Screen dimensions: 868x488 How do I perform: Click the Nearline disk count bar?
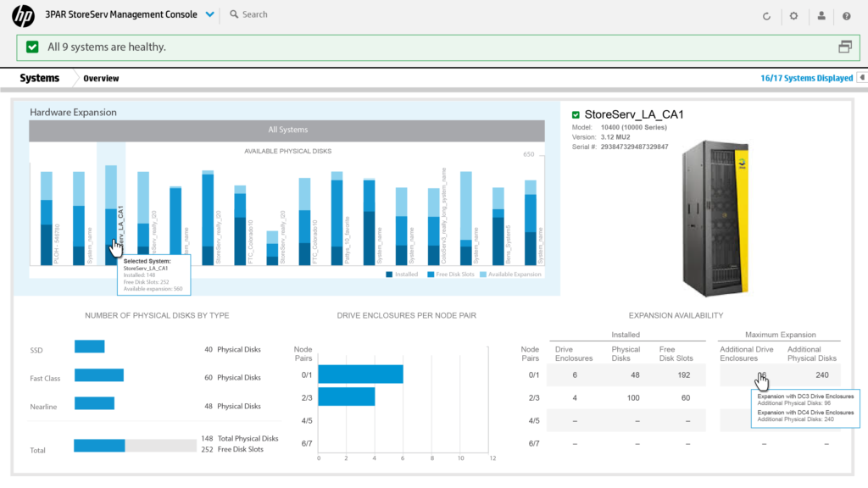pyautogui.click(x=95, y=403)
